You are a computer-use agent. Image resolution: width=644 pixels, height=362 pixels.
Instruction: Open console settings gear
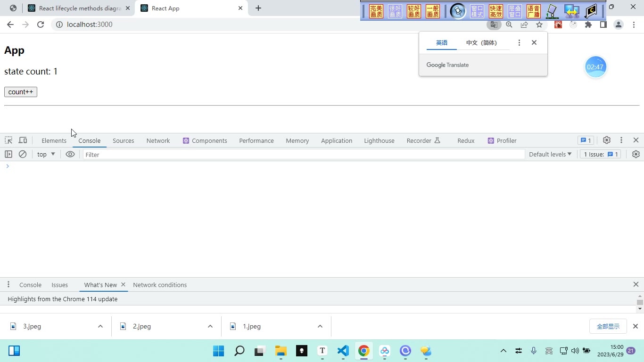tap(636, 154)
